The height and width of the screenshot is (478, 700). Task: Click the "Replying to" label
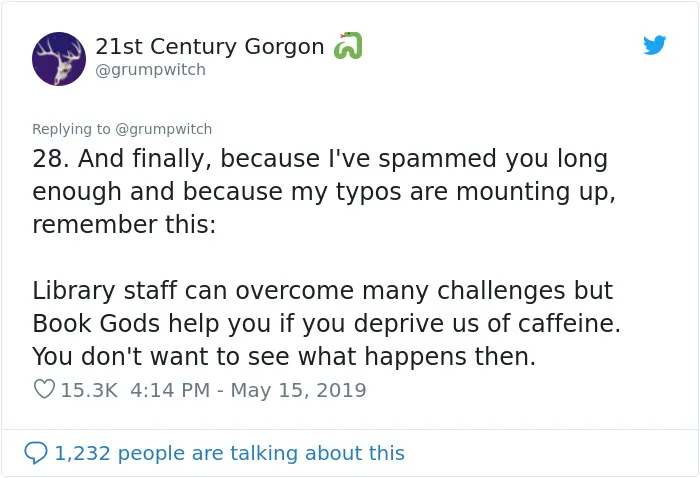coord(71,129)
